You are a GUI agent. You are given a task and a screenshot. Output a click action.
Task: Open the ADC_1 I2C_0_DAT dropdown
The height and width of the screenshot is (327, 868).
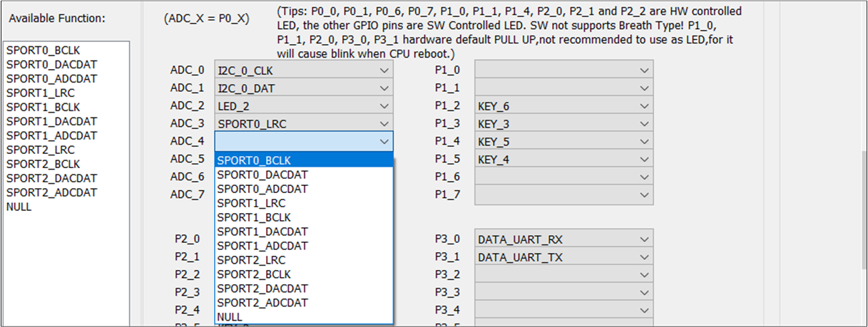point(303,88)
